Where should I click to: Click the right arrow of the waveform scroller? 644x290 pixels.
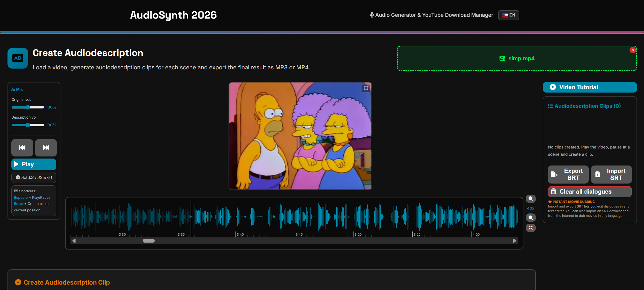[x=514, y=241]
